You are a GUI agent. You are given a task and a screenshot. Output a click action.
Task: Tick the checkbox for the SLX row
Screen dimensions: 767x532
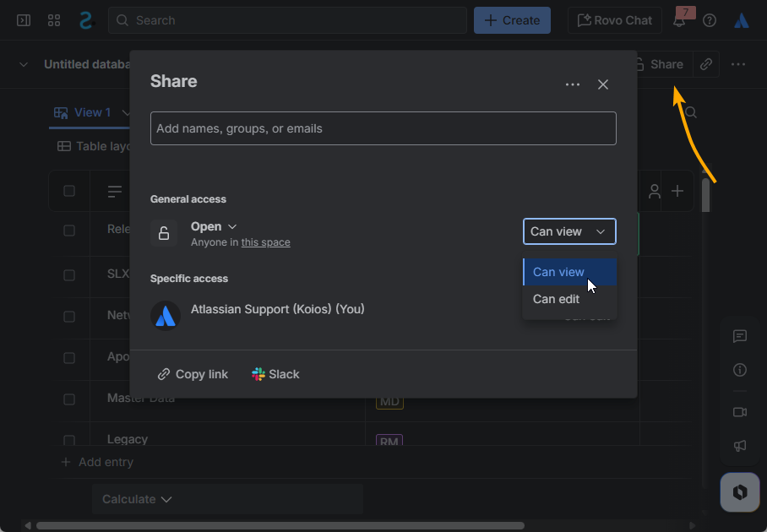69,275
